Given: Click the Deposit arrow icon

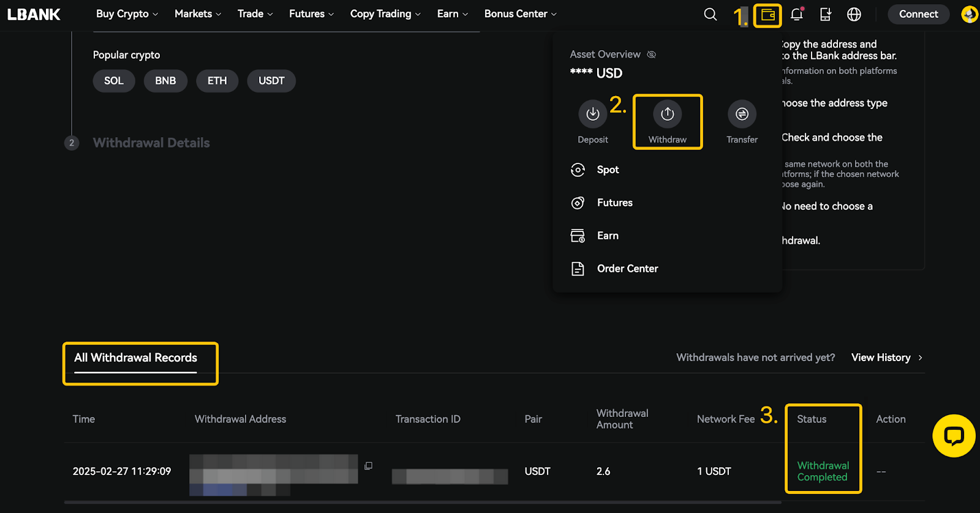Looking at the screenshot, I should (593, 114).
